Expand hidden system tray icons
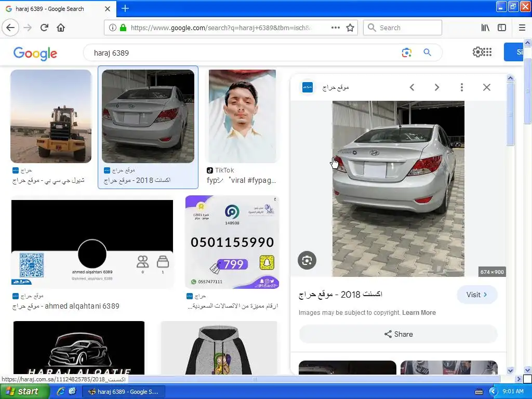The height and width of the screenshot is (399, 532). click(493, 392)
